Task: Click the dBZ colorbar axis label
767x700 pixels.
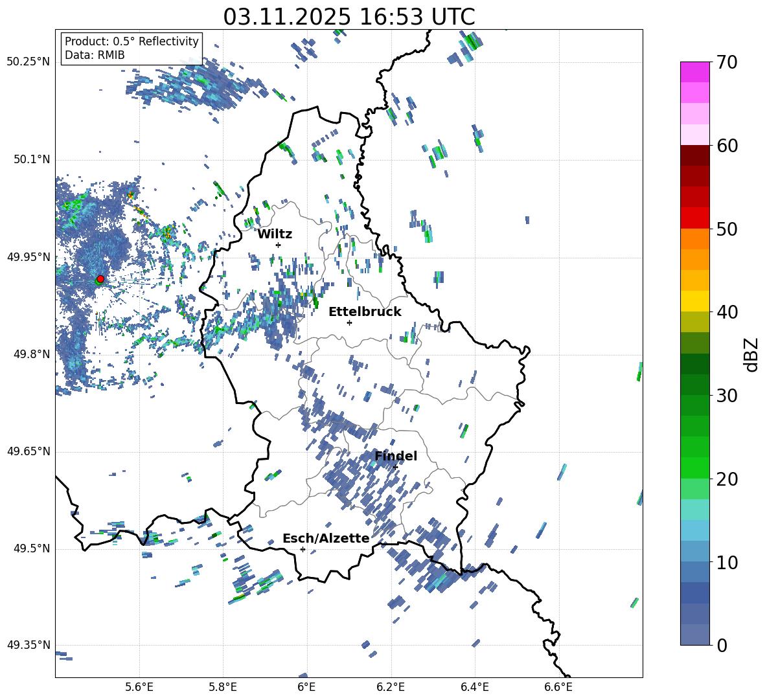Action: tap(751, 355)
